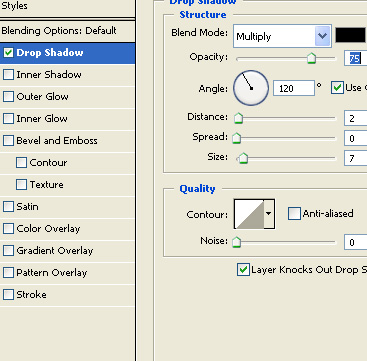Select the Satin style label

27,207
